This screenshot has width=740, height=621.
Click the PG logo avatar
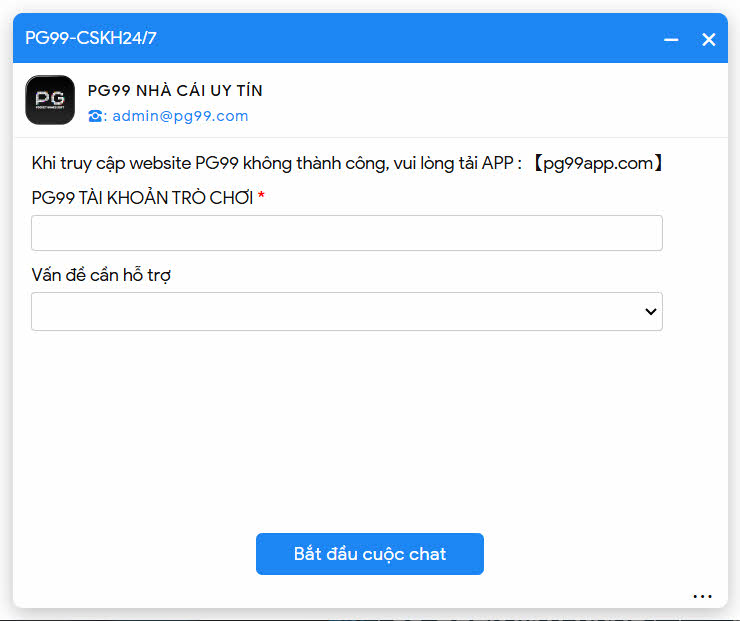50,100
